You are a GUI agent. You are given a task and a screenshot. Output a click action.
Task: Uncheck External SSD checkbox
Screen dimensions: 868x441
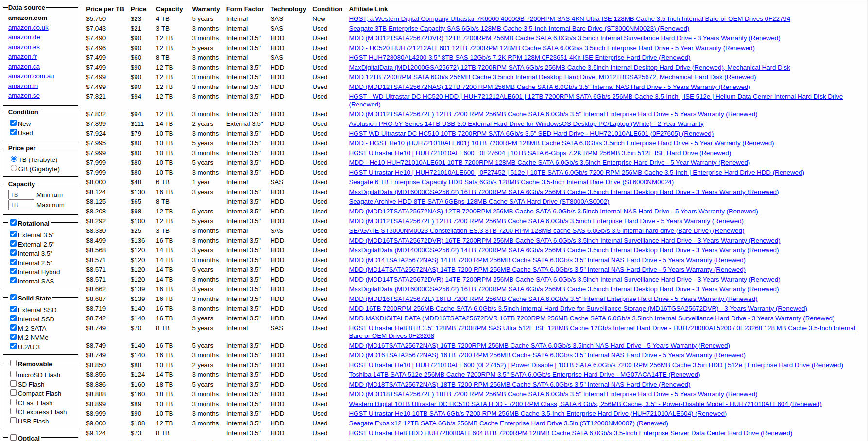point(14,309)
